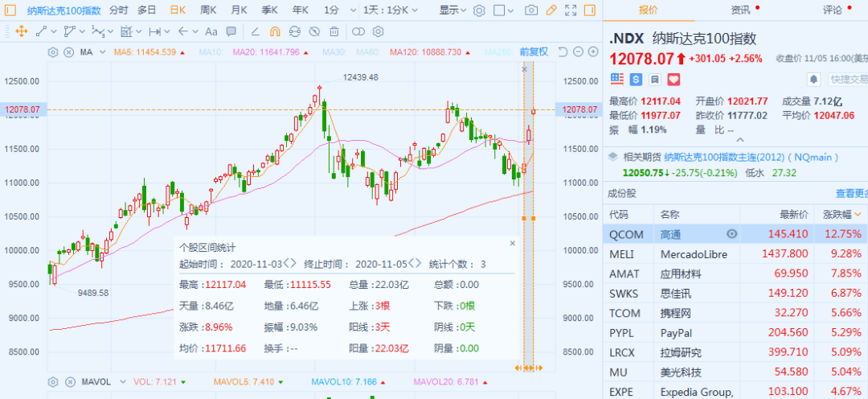Take a chart screenshot with camera icon
The image size is (868, 399).
point(531,10)
